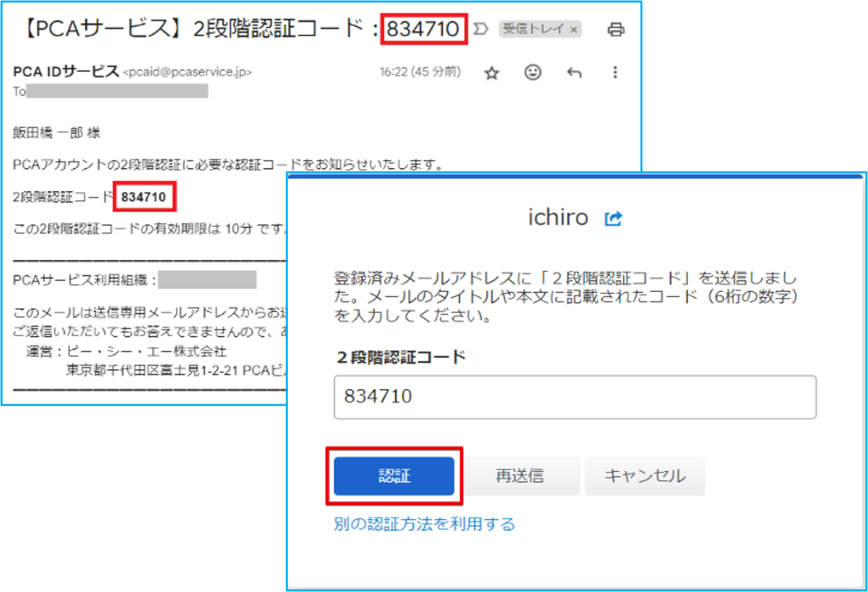Print the email with the printer icon
The width and height of the screenshot is (868, 592).
(x=616, y=29)
